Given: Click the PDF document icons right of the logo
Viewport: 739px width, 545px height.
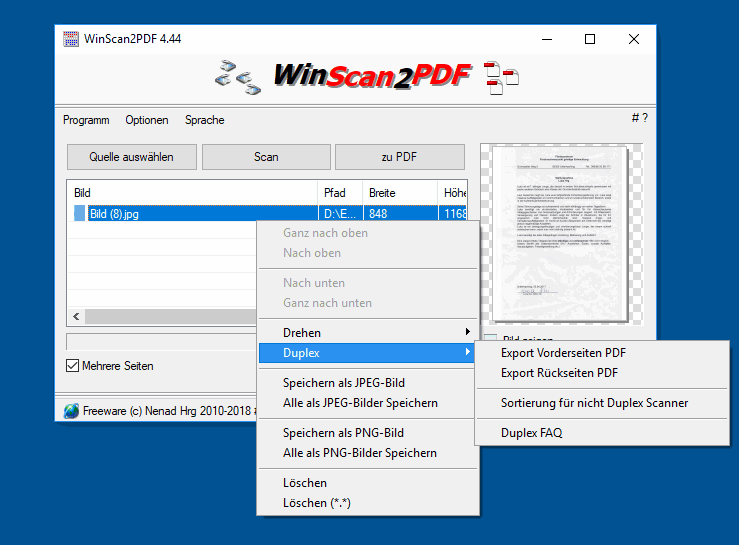Looking at the screenshot, I should (501, 78).
